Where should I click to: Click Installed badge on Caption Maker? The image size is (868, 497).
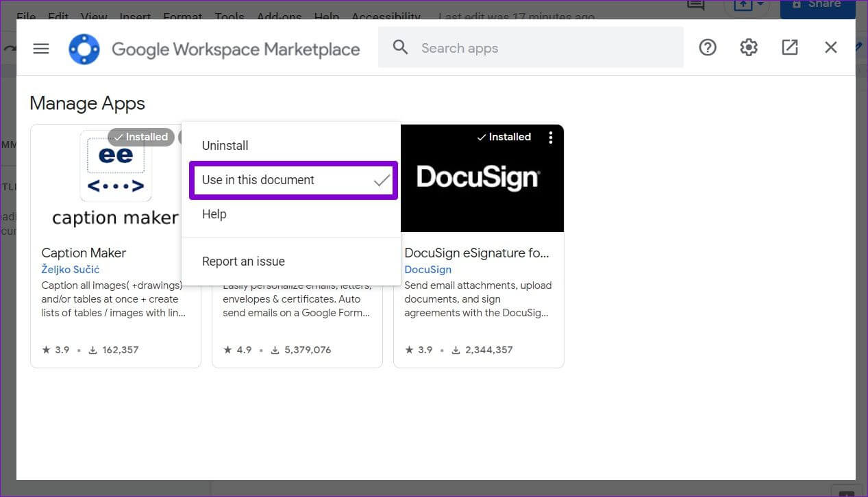[141, 137]
